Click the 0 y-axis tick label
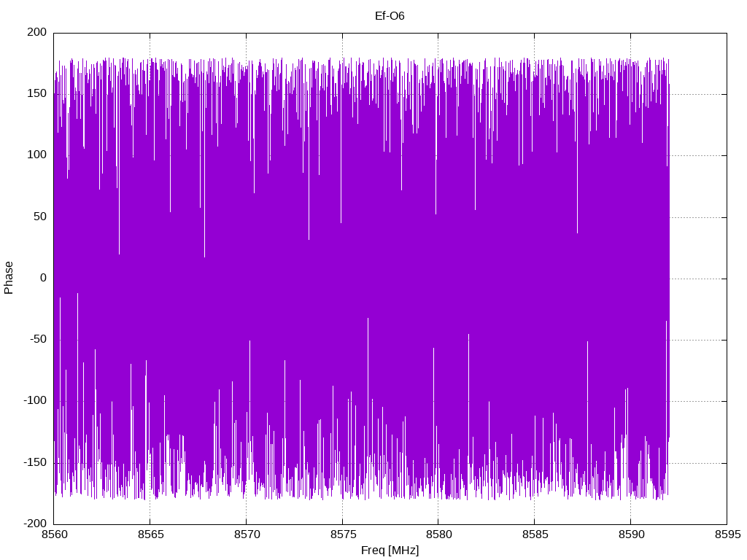The height and width of the screenshot is (560, 747). click(x=44, y=278)
